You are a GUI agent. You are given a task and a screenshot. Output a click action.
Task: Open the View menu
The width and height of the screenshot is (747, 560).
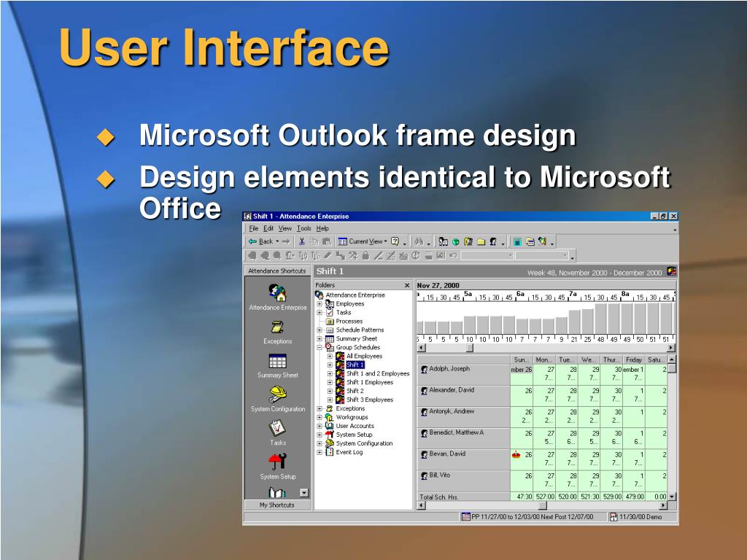(285, 228)
